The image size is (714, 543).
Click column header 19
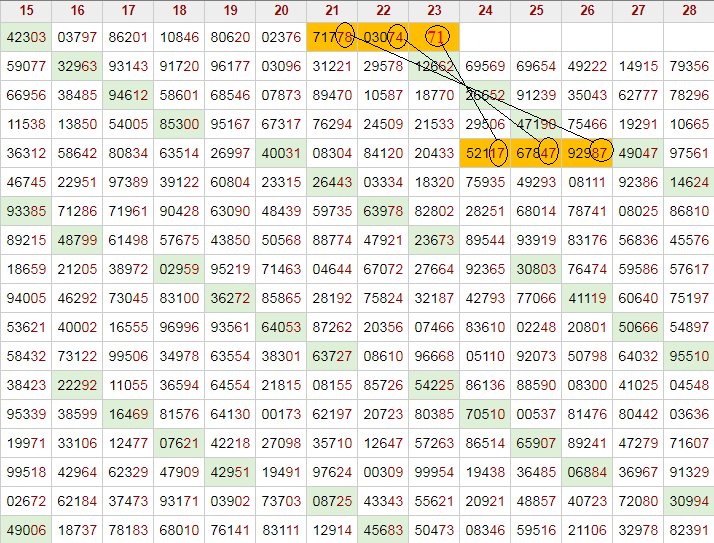point(230,10)
